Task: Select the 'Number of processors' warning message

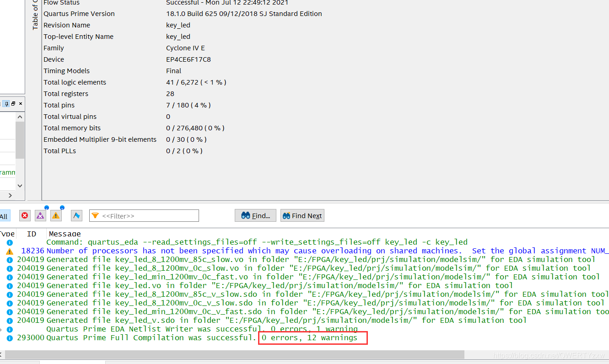Action: (x=328, y=251)
